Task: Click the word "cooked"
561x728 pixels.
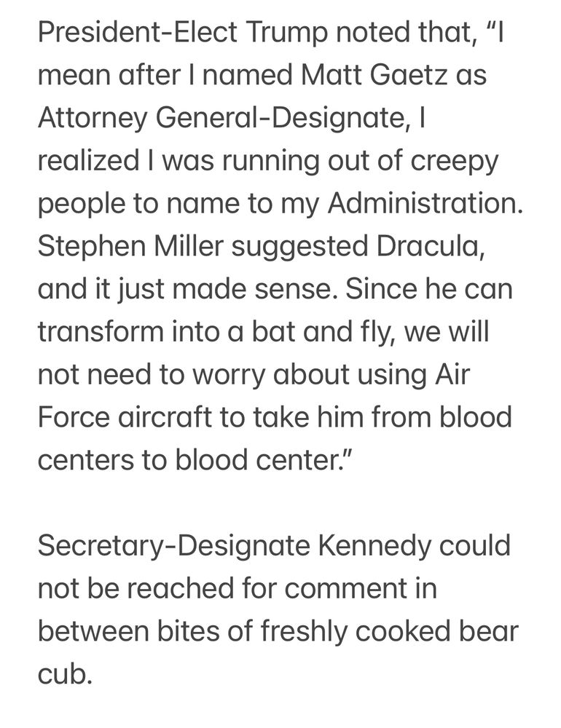Action: [x=404, y=631]
